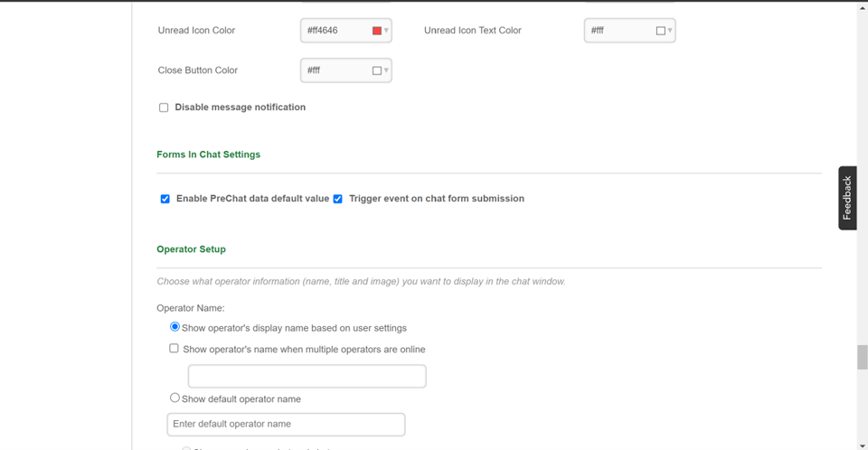
Task: Click the scrollbar down arrow
Action: [863, 444]
